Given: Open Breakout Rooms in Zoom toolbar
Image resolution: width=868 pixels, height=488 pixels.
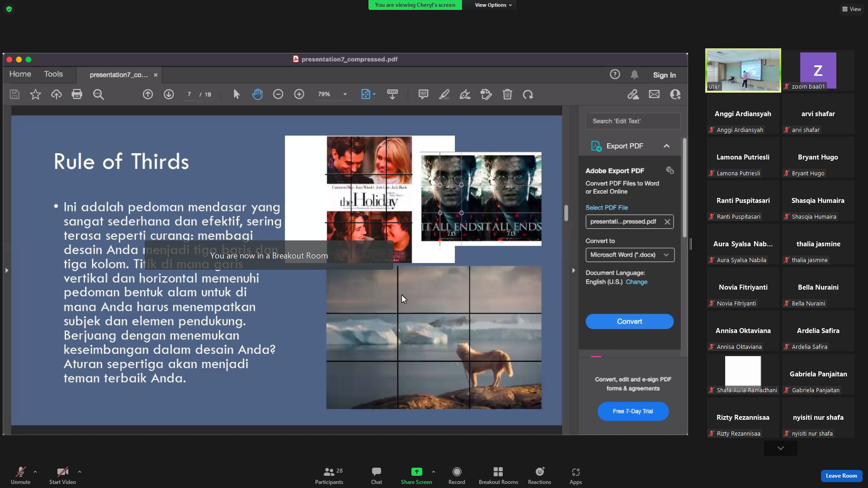Looking at the screenshot, I should coord(498,475).
